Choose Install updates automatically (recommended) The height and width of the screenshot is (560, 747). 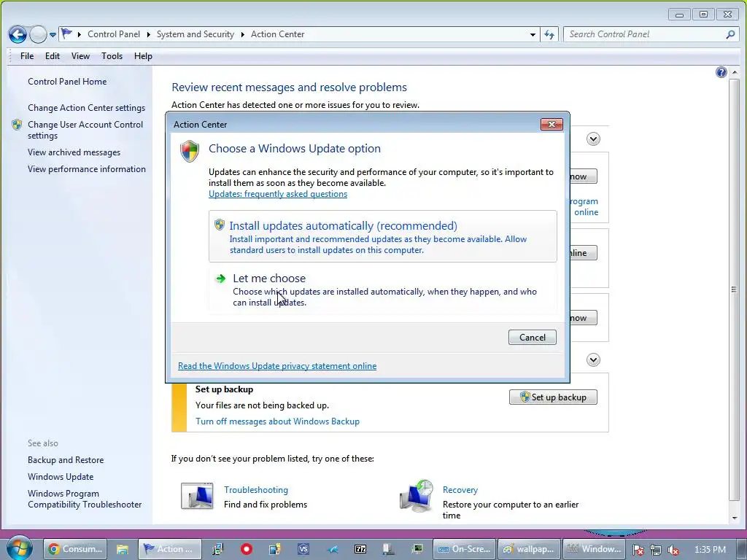tap(382, 236)
